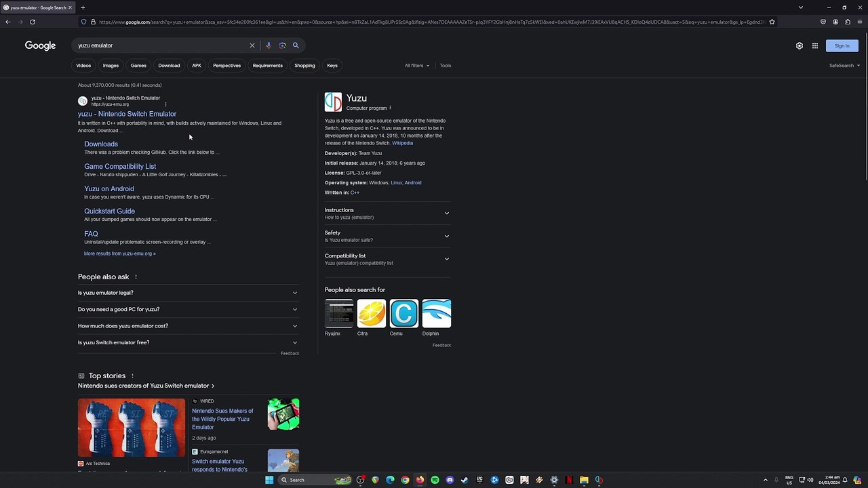Open Microsoft Edge from the taskbar
Screen dimensions: 868x488
[390, 480]
